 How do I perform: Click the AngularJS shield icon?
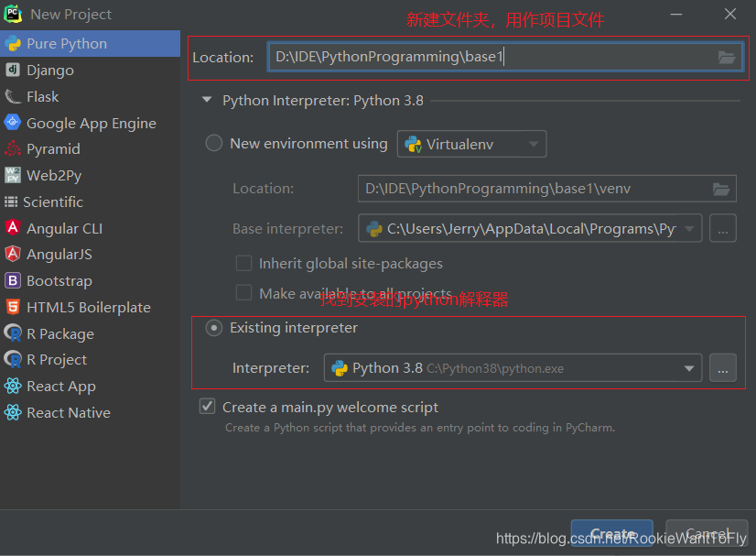click(13, 254)
